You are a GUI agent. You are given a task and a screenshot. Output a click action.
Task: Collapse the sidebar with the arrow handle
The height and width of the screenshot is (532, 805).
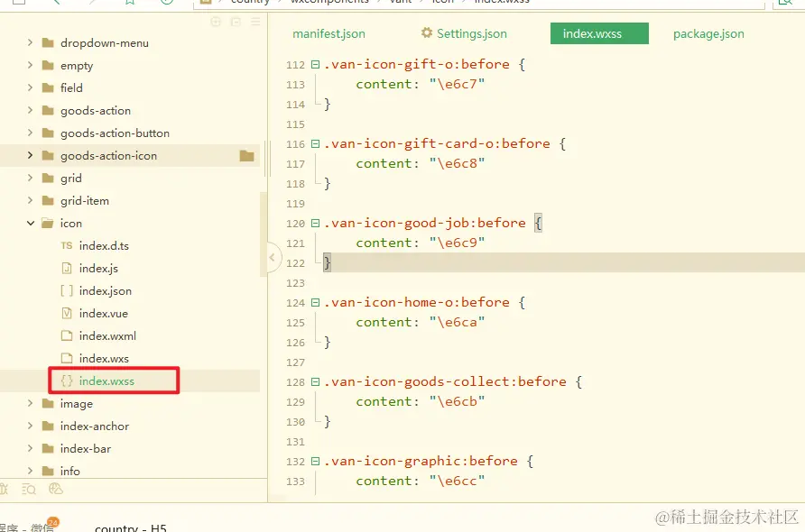click(273, 257)
